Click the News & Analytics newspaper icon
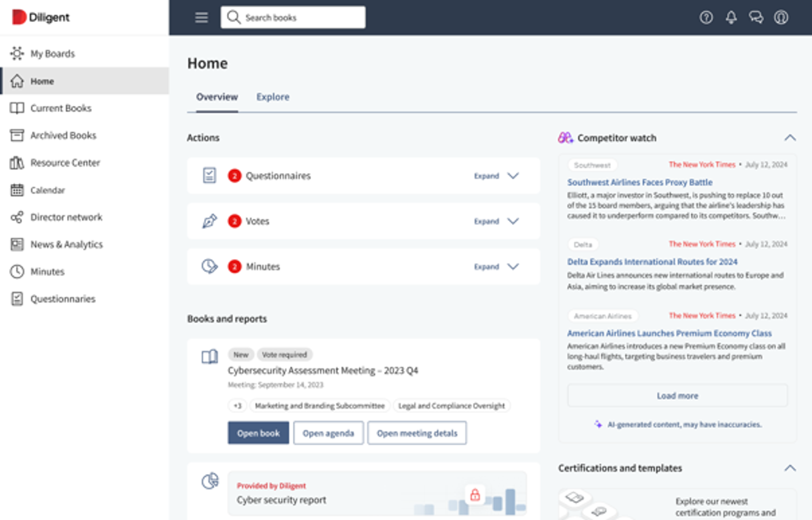 pos(17,244)
